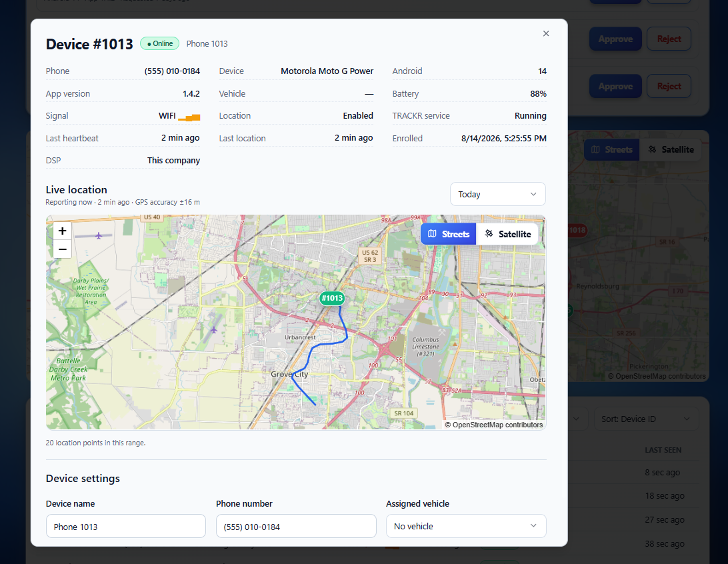Open the Assigned vehicle dropdown
728x564 pixels.
point(466,526)
